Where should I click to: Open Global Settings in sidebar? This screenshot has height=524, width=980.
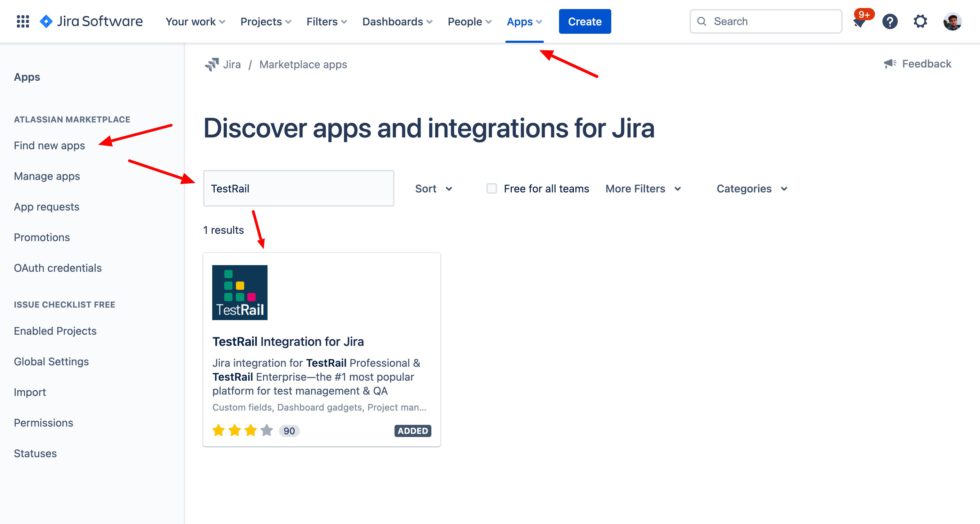point(51,361)
